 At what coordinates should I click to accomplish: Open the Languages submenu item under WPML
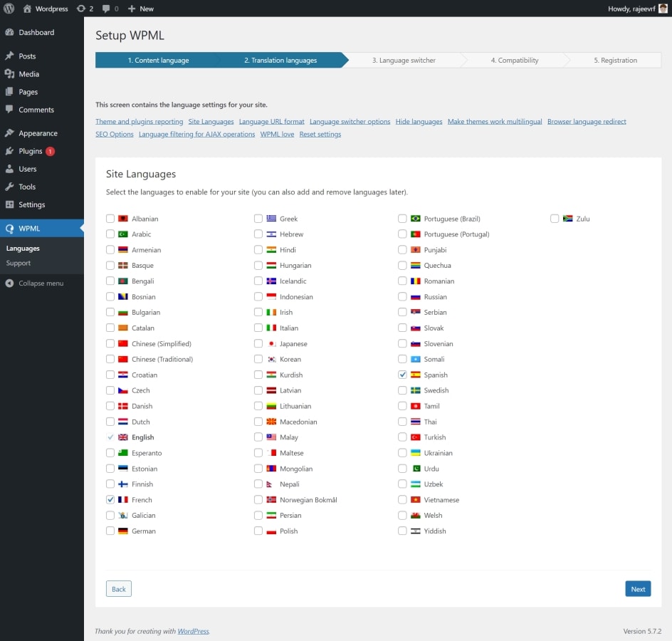point(23,249)
